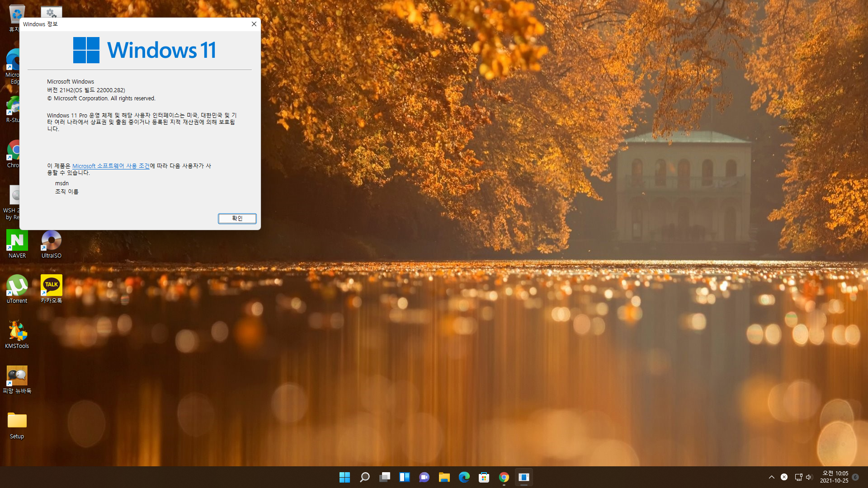Viewport: 868px width, 488px height.
Task: Open network settings tray icon
Action: pyautogui.click(x=798, y=477)
